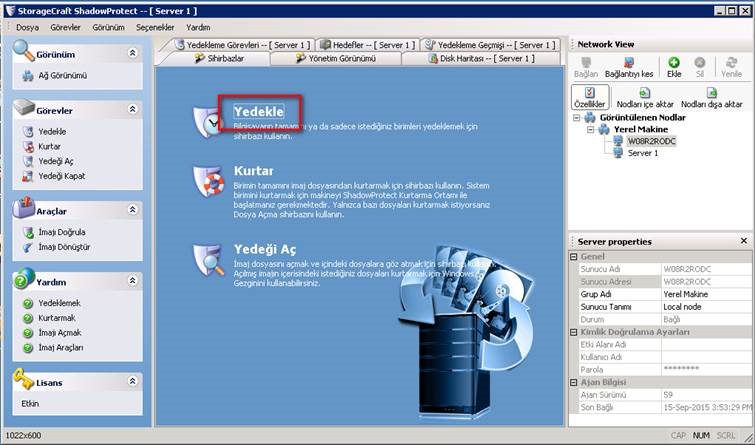The width and height of the screenshot is (755, 445).
Task: Collapse the Görüntülenen Nodlar tree node
Action: point(576,118)
